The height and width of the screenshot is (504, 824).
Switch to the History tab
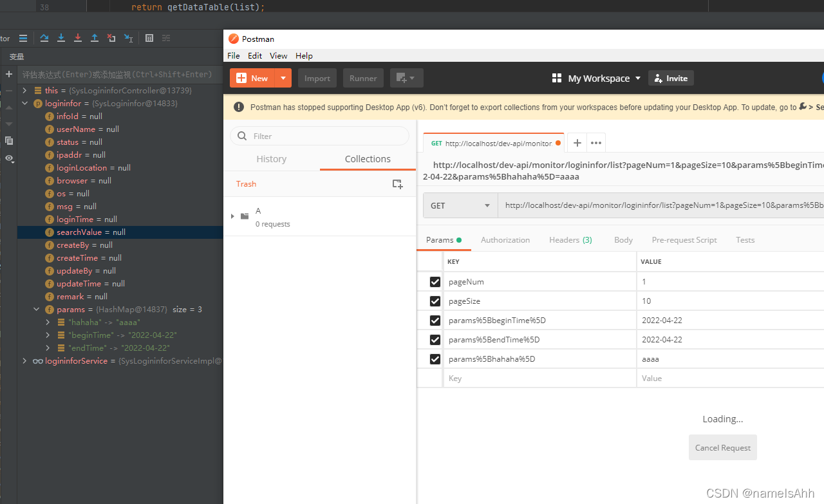pos(272,159)
